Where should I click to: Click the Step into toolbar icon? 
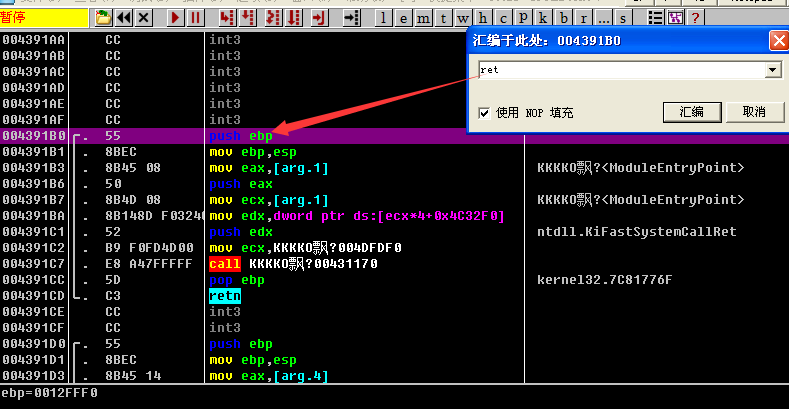pos(227,18)
